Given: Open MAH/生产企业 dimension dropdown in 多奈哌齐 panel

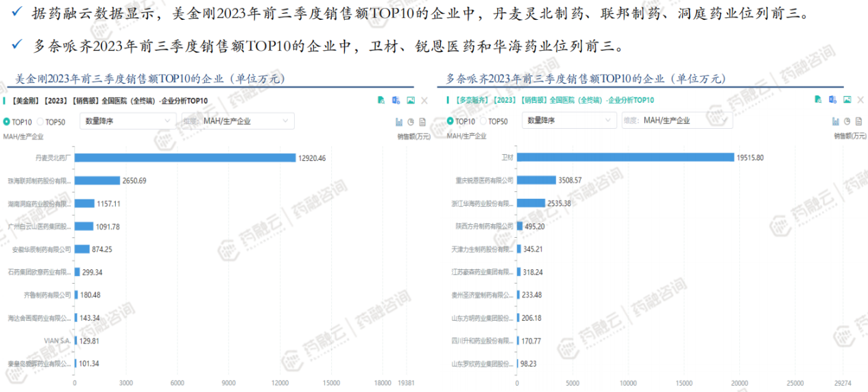Looking at the screenshot, I should coord(677,121).
